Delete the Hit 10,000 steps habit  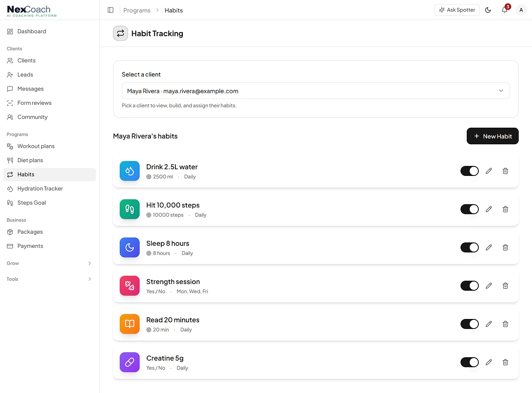[x=505, y=209]
